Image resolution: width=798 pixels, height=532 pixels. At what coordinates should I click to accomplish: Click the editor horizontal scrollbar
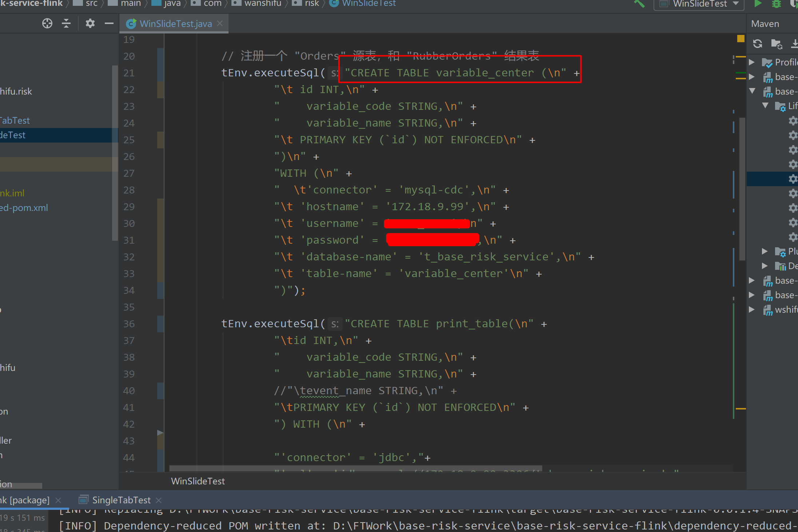coord(355,468)
